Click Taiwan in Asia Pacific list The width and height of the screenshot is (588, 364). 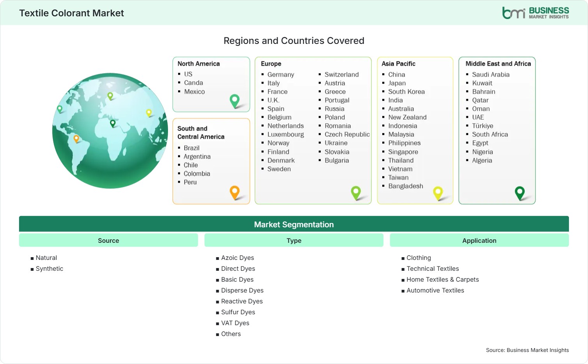click(x=399, y=178)
